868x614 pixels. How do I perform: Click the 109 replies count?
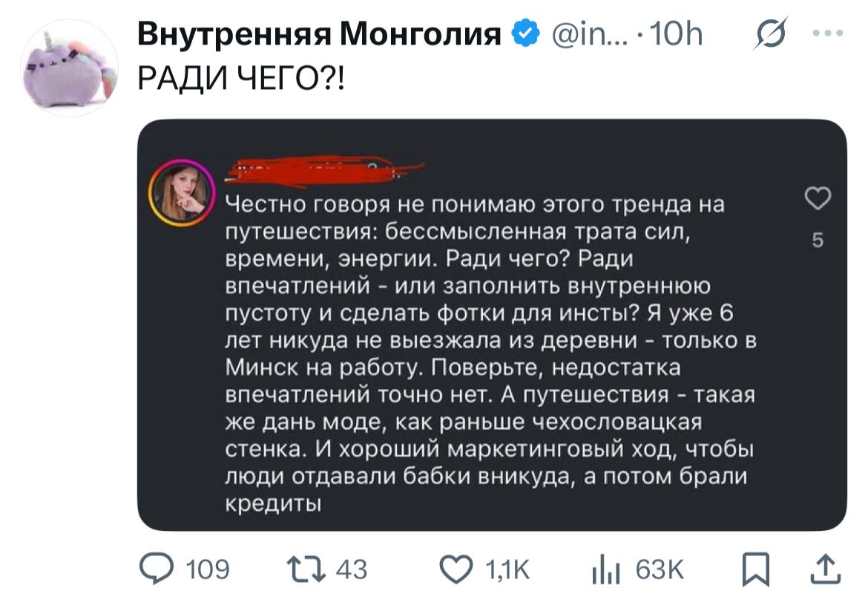tap(207, 569)
